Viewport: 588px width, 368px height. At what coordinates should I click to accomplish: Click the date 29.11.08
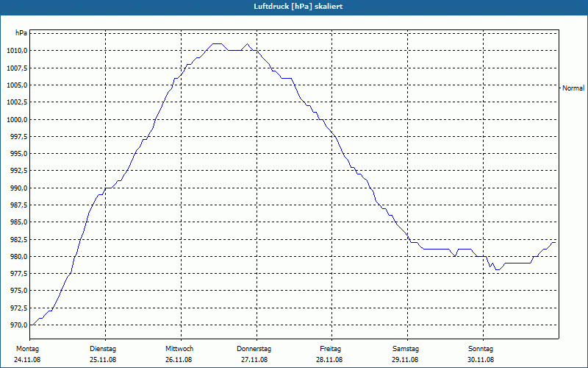[x=406, y=360]
